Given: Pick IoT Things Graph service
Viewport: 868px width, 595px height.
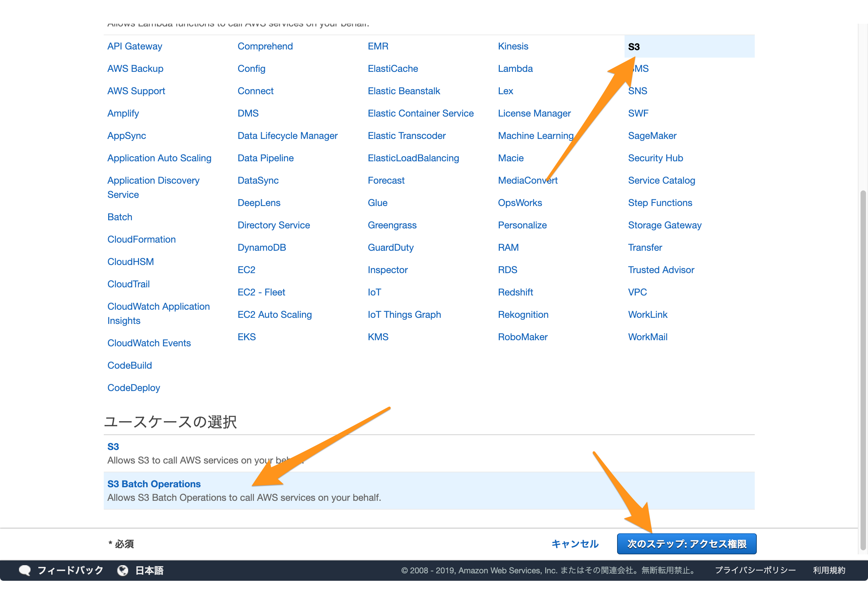Looking at the screenshot, I should tap(404, 315).
